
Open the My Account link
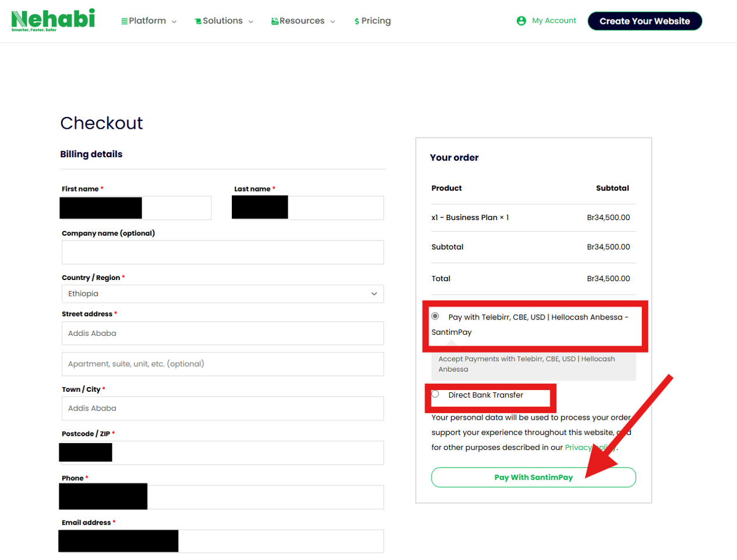[x=554, y=20]
